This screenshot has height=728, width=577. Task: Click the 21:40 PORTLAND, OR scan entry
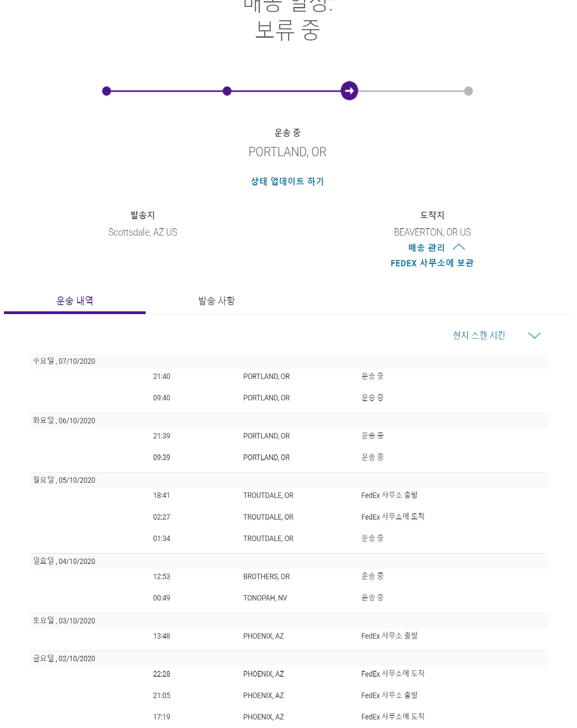tap(267, 376)
